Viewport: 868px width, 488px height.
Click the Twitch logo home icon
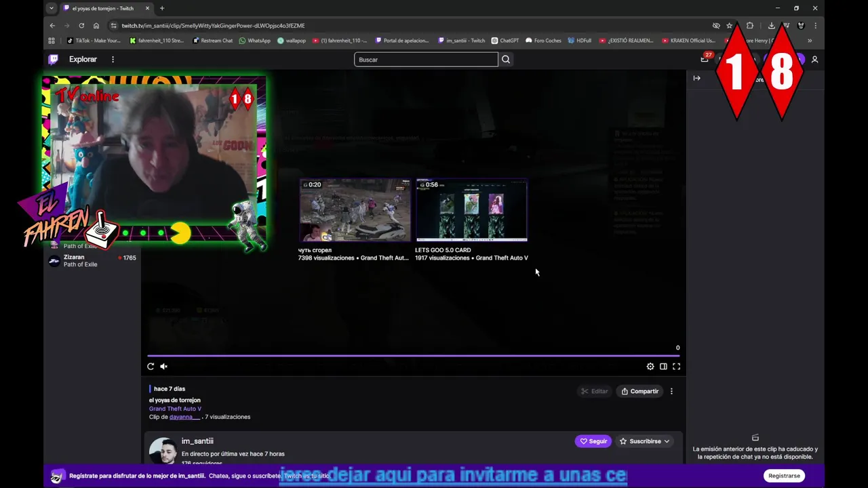coord(54,60)
